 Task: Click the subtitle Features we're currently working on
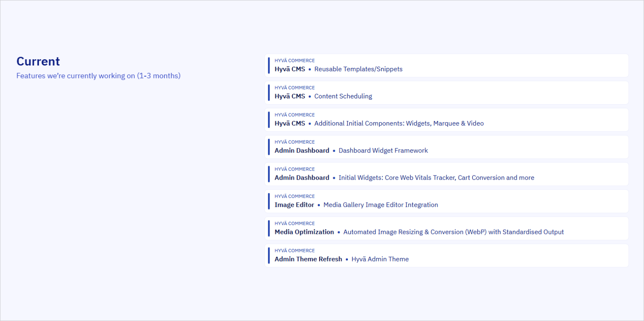98,76
